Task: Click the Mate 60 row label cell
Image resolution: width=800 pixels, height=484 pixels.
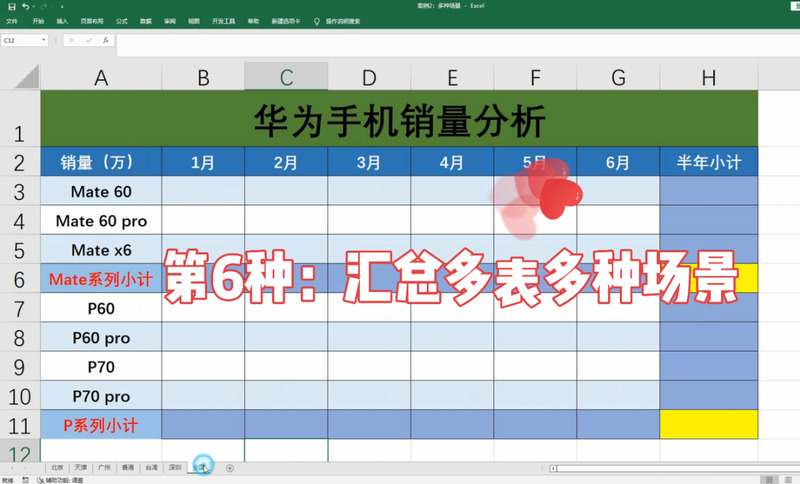Action: point(101,191)
